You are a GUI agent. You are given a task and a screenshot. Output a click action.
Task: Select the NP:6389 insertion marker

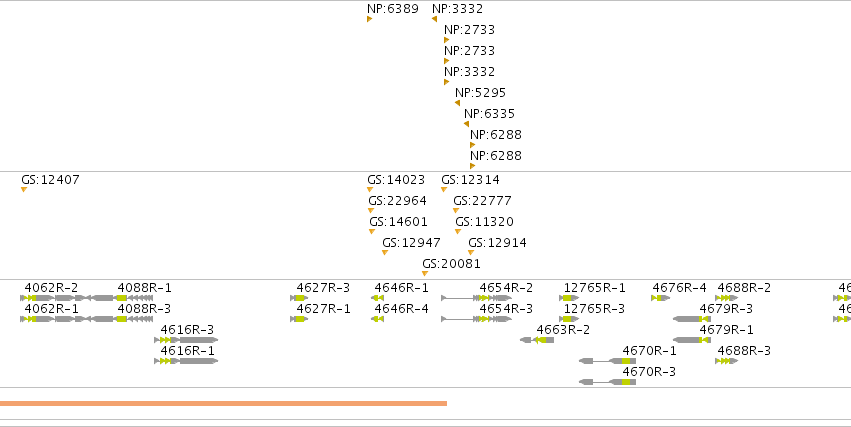pyautogui.click(x=370, y=19)
